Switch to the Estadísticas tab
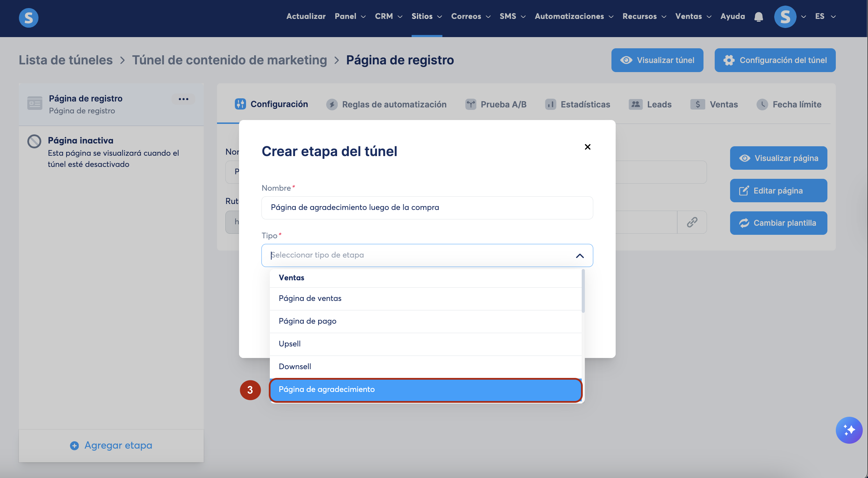 (x=577, y=104)
